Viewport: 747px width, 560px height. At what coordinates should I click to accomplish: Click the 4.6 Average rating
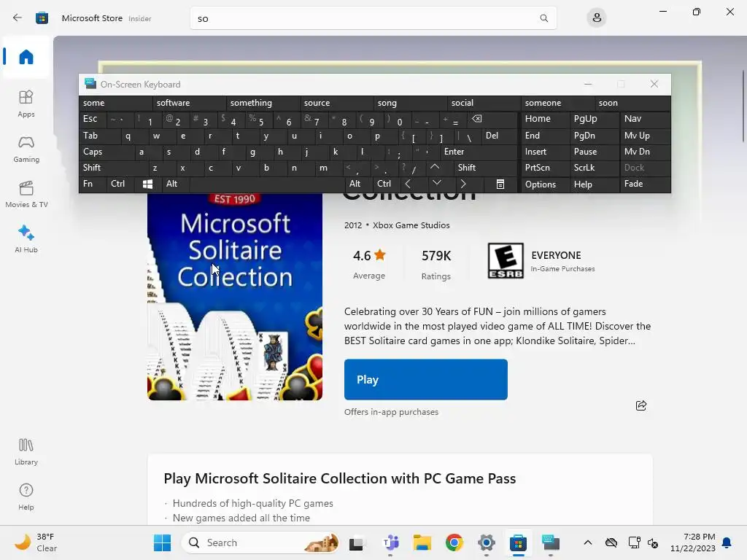(369, 264)
